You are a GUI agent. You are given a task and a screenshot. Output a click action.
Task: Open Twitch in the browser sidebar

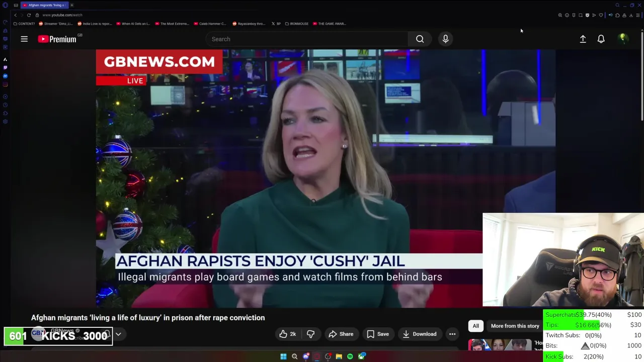pos(5,67)
